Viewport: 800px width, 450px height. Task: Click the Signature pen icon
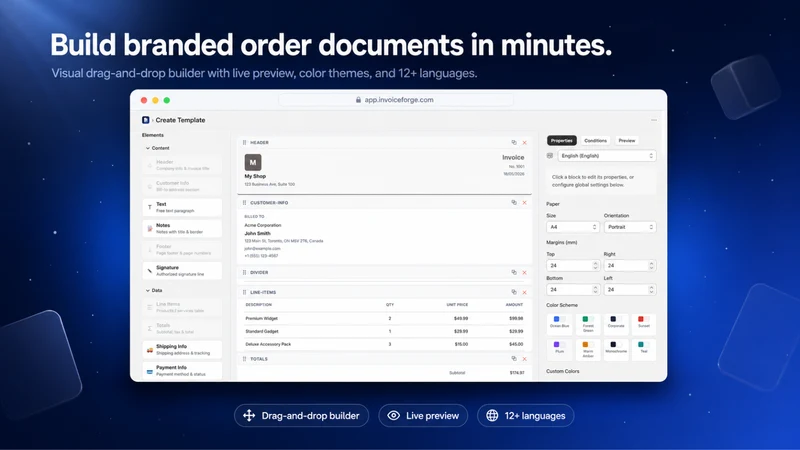coord(149,270)
